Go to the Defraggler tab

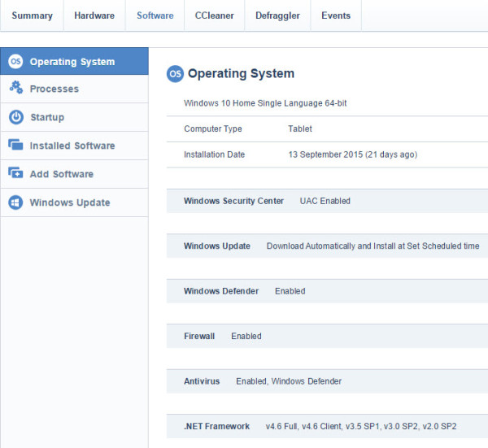coord(277,15)
